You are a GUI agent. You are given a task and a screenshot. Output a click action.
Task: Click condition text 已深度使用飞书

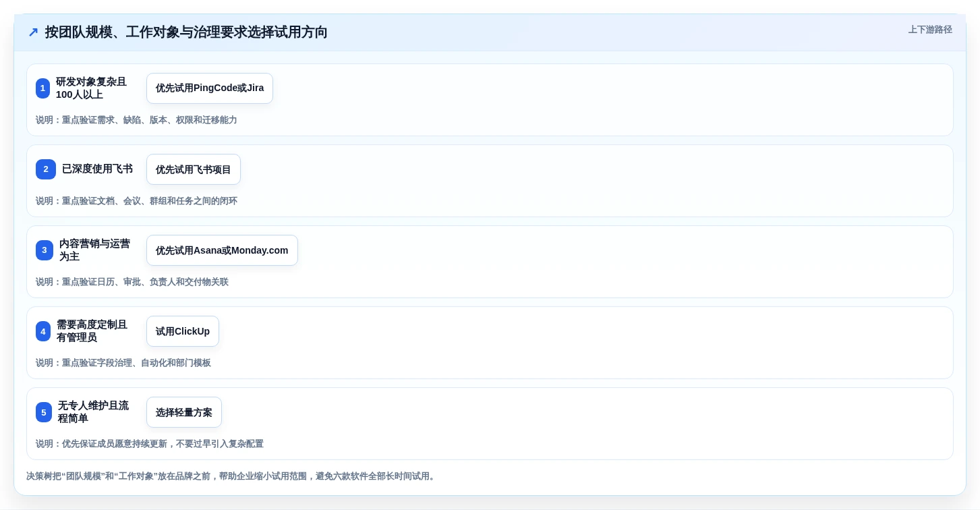click(x=97, y=169)
